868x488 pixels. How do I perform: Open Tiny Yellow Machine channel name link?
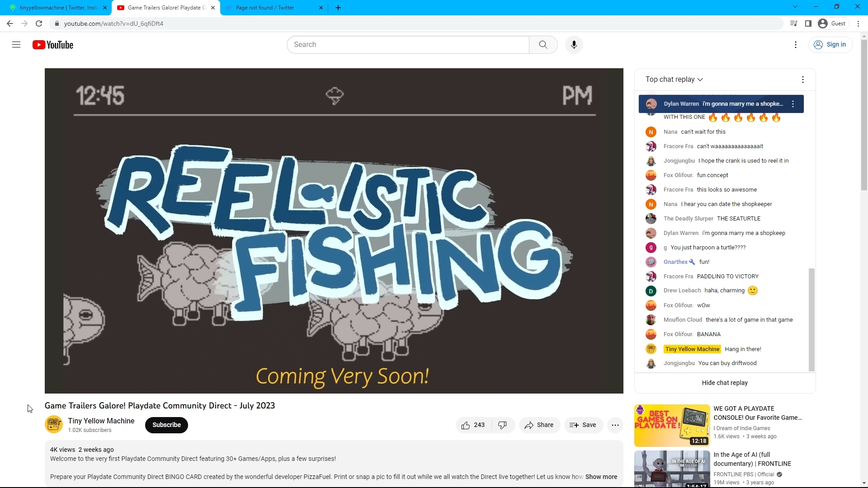[101, 421]
